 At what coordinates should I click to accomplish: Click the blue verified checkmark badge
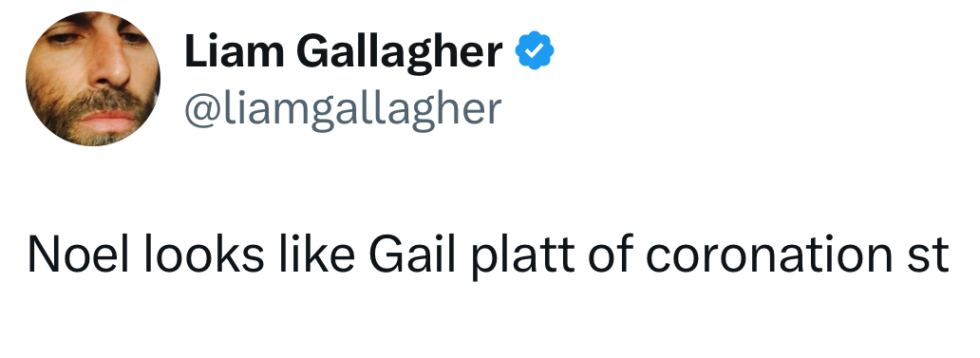(x=535, y=50)
